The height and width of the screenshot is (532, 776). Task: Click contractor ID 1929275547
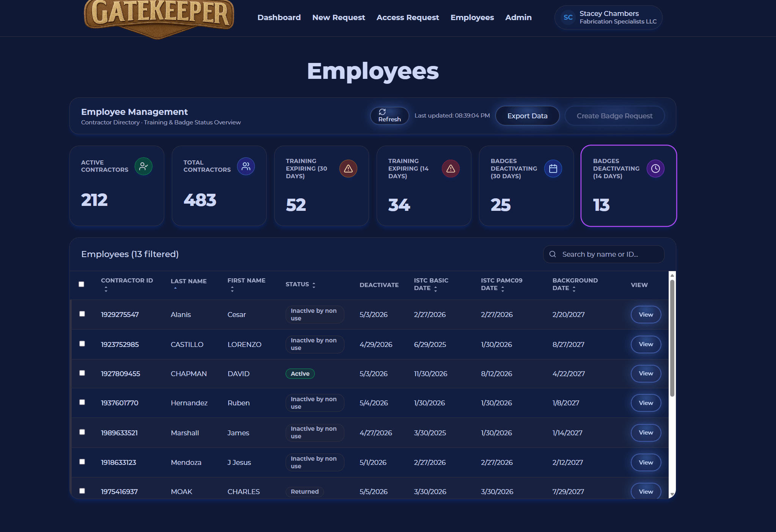[x=120, y=314]
